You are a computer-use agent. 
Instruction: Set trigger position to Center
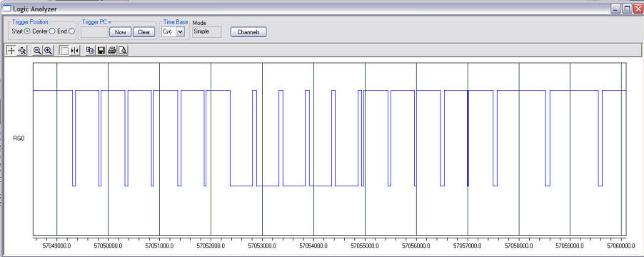point(52,31)
